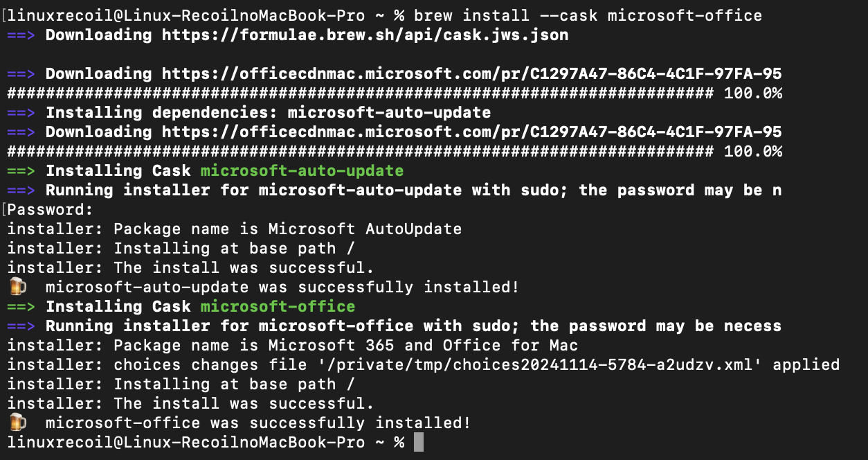
Task: Click the 'Microsoft 365 and Office for Mac' text
Action: click(x=423, y=345)
